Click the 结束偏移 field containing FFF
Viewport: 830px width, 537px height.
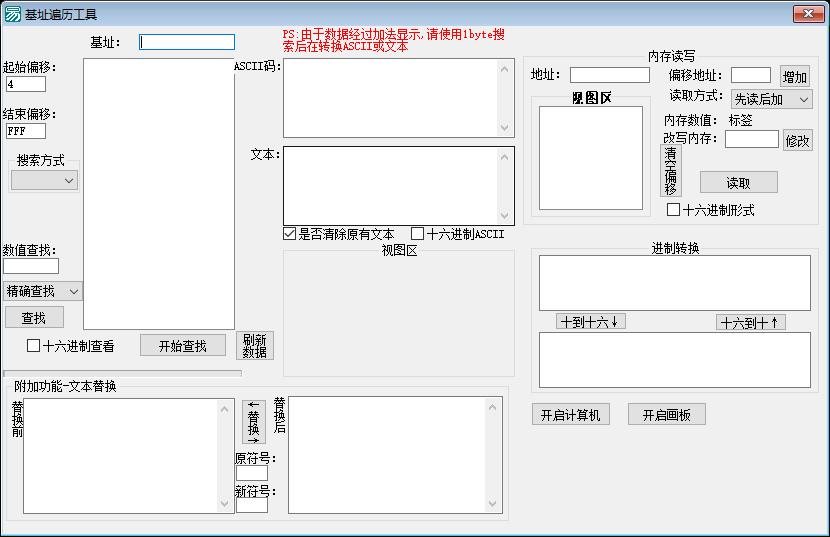click(26, 131)
